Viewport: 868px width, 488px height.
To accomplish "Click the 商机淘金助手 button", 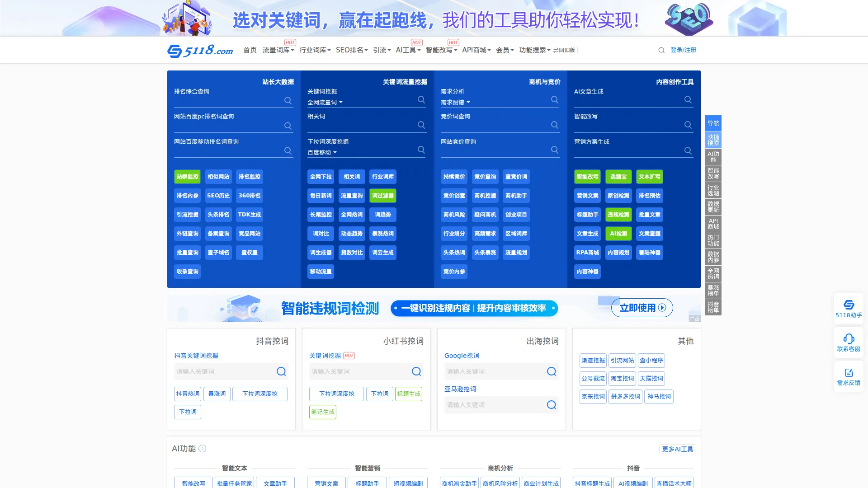I will tap(459, 483).
